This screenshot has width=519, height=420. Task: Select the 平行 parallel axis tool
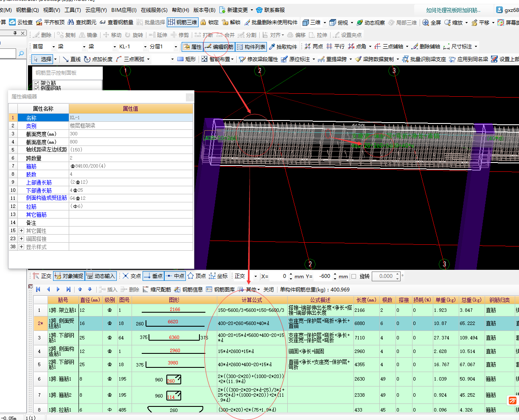click(x=335, y=47)
